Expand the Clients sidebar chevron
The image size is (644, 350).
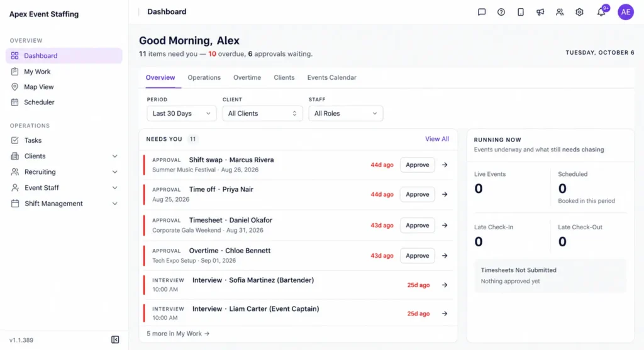point(115,156)
